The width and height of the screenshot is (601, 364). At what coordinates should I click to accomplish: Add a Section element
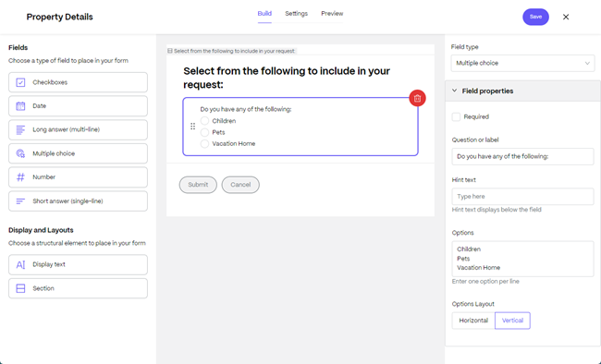(79, 288)
